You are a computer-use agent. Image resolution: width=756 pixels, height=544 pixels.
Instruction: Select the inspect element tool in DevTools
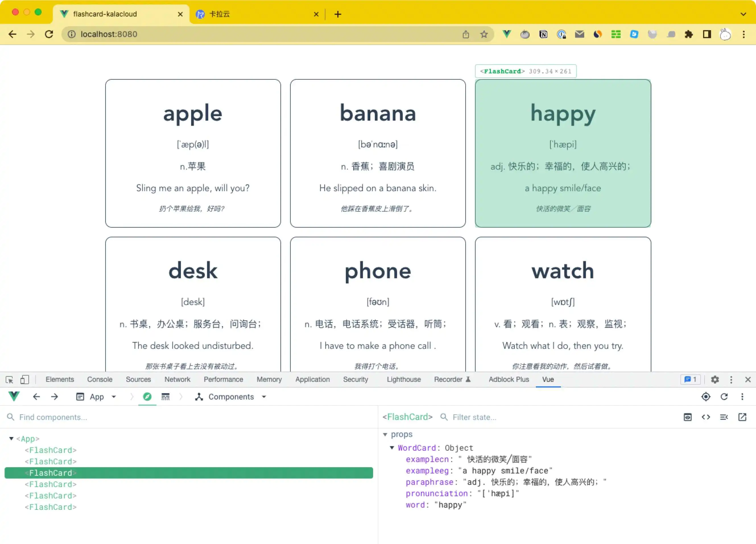(9, 379)
